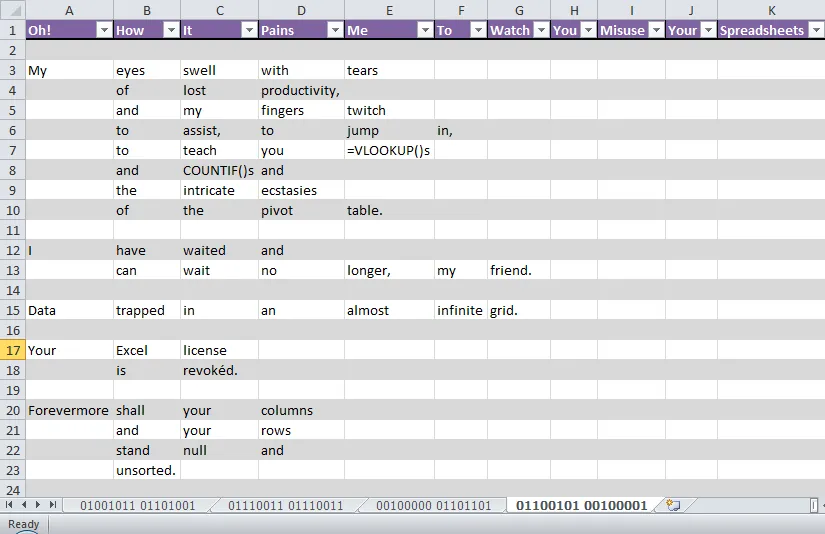
Task: Click the next sheet navigation arrow
Action: (x=38, y=505)
